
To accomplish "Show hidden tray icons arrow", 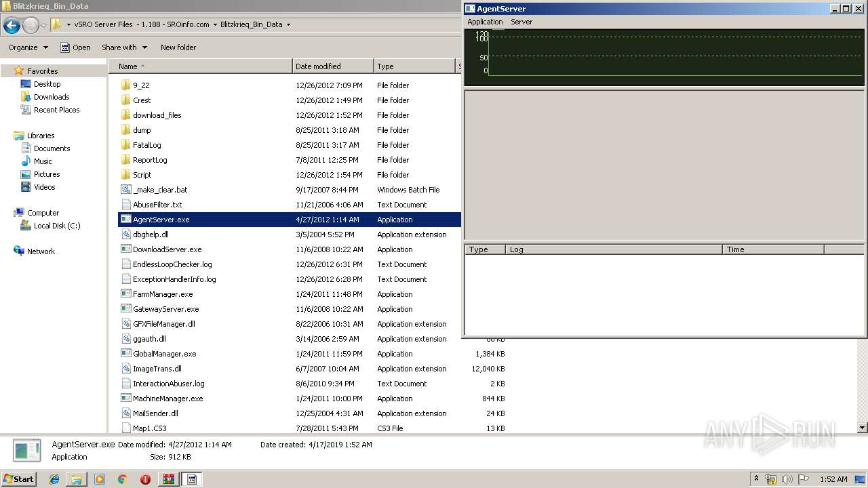I will pyautogui.click(x=756, y=479).
